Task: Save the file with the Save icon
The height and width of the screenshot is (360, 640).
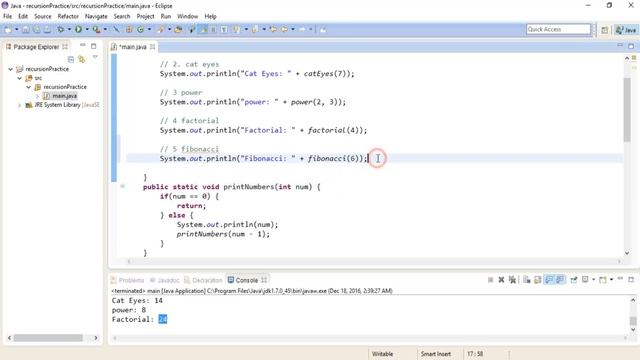Action: [26, 29]
